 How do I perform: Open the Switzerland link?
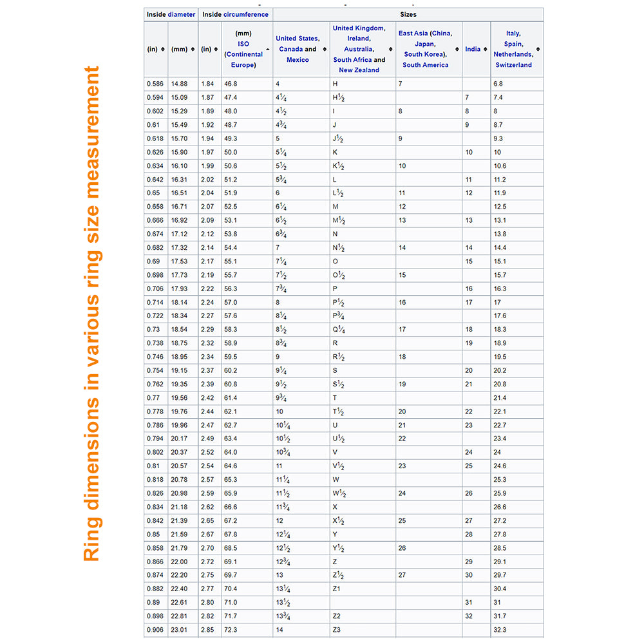tap(513, 65)
